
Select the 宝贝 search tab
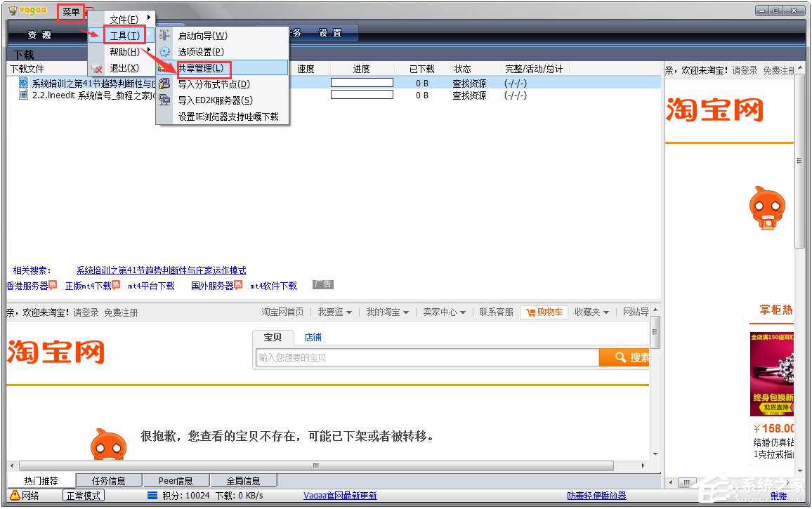273,337
